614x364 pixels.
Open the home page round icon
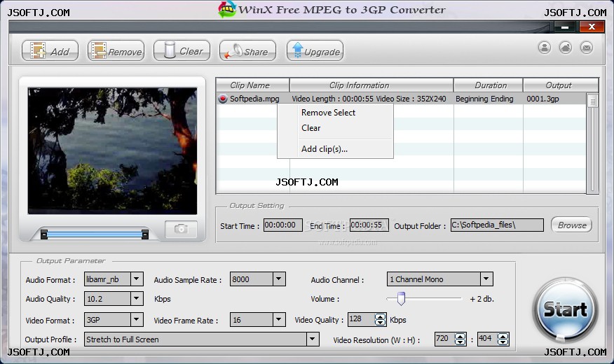(566, 48)
